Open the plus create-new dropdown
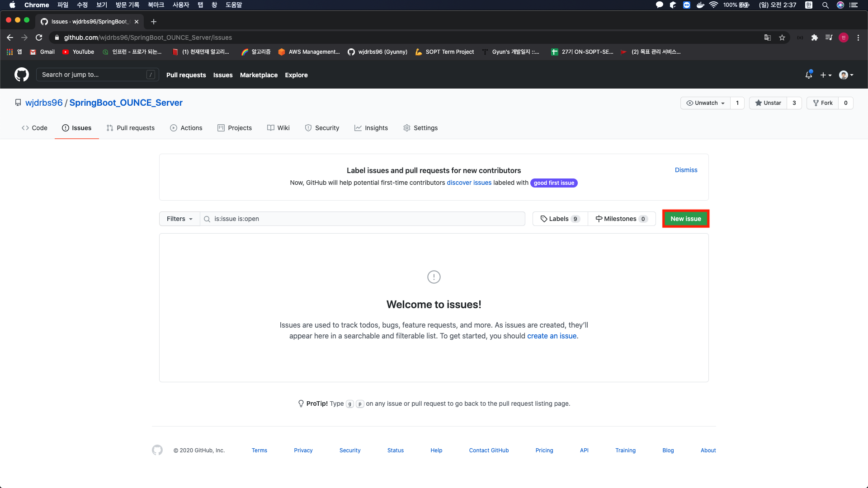The width and height of the screenshot is (868, 488). 826,75
